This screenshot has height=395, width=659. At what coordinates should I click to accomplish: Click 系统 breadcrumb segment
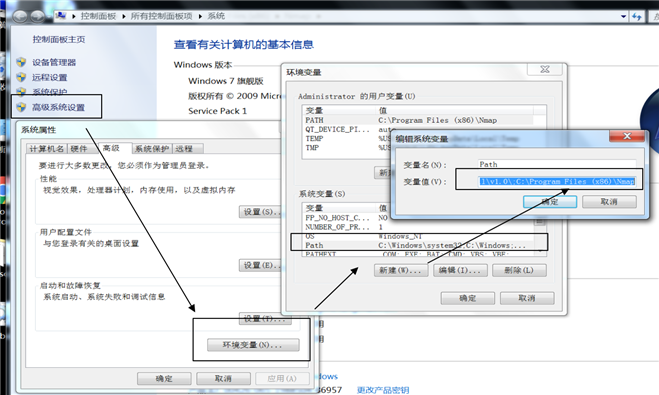[x=216, y=16]
